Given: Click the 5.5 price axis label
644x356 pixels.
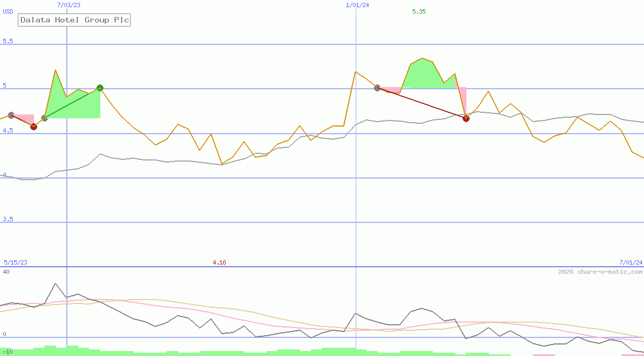Looking at the screenshot, I should coord(8,41).
